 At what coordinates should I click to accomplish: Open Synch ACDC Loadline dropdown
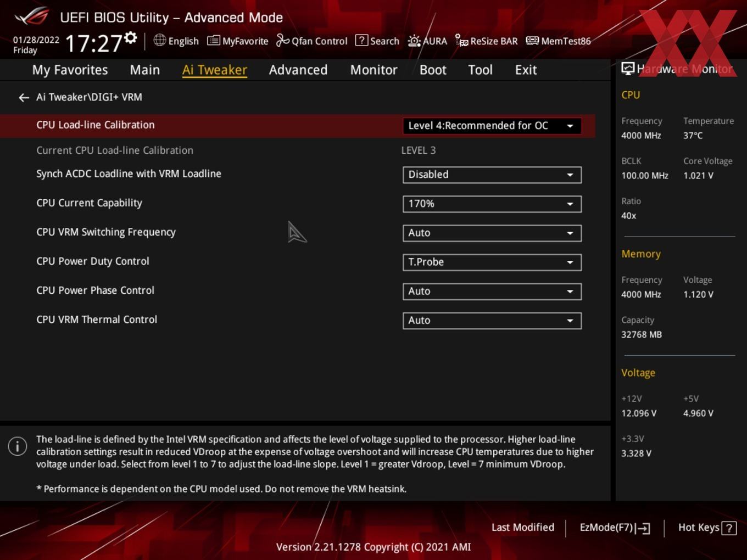[x=492, y=175]
